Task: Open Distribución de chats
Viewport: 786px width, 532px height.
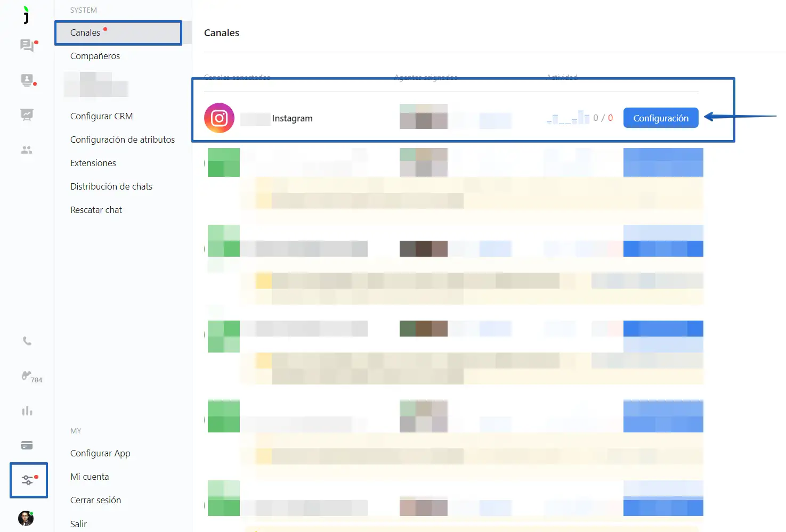Action: click(111, 186)
